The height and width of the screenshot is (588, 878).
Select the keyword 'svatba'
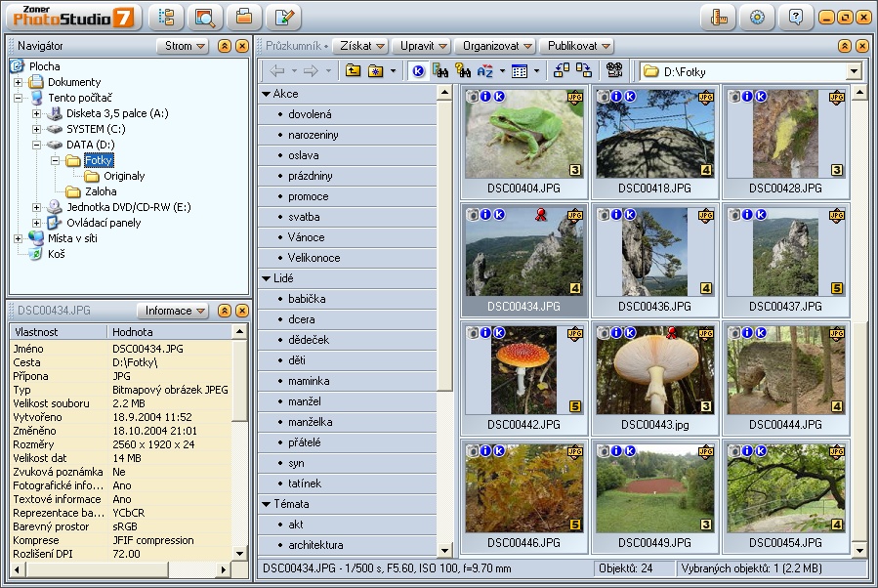click(x=304, y=217)
